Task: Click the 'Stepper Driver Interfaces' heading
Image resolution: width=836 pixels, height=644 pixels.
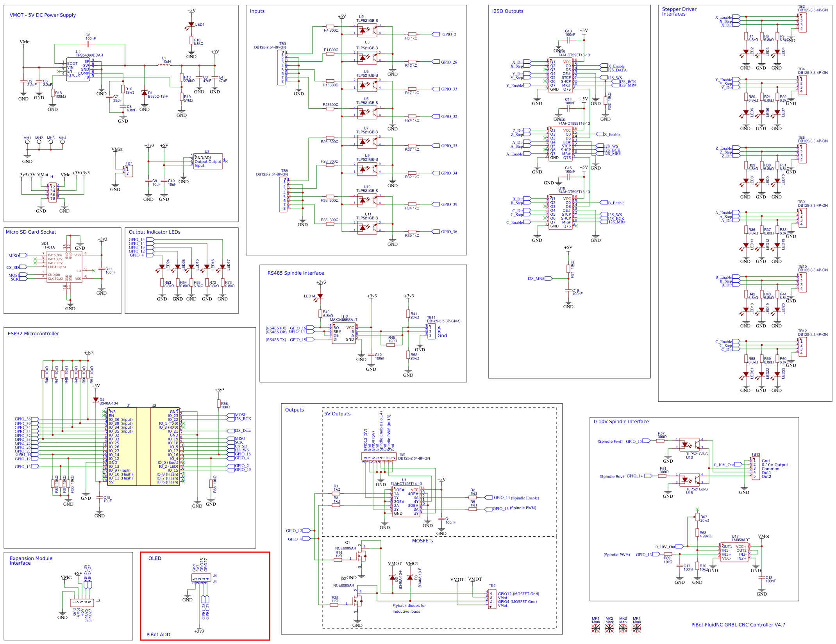Action: (679, 11)
